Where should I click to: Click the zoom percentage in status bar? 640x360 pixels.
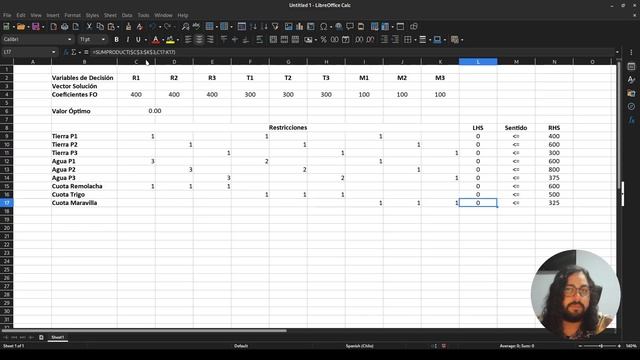[631, 346]
